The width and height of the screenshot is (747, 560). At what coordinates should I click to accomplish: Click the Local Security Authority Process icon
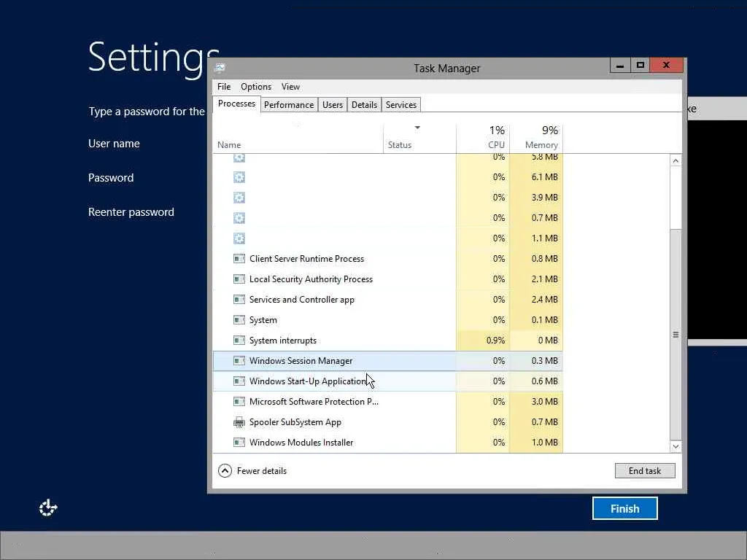coord(239,279)
